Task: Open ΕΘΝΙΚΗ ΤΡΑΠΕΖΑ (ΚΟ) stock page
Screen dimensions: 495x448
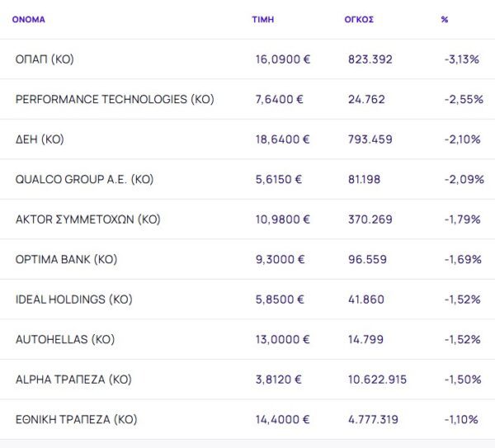Action: tap(76, 419)
